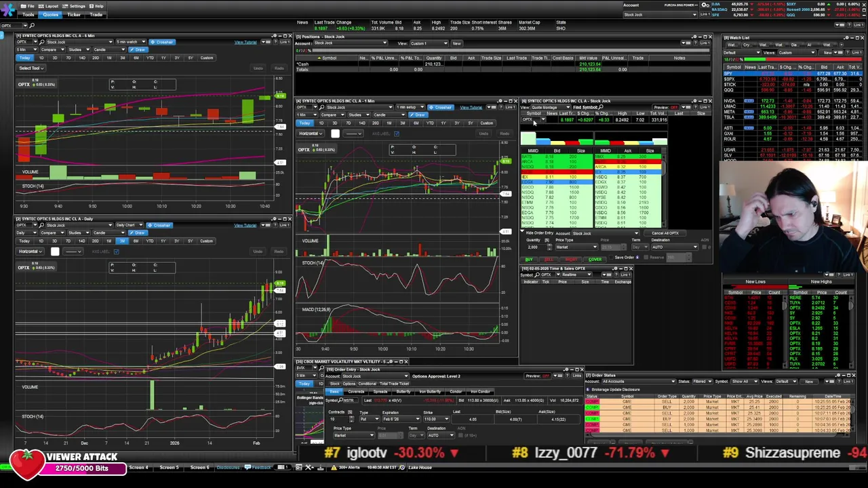Click Redo in the 1 Min chart
Screen dimensions: 868x488
pos(504,134)
